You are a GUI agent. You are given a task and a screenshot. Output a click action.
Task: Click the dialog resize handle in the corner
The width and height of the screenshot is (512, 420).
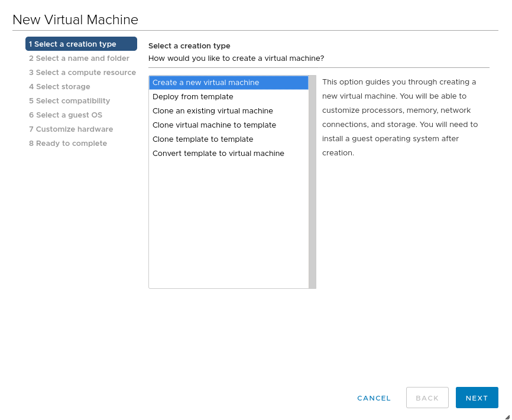click(x=507, y=416)
